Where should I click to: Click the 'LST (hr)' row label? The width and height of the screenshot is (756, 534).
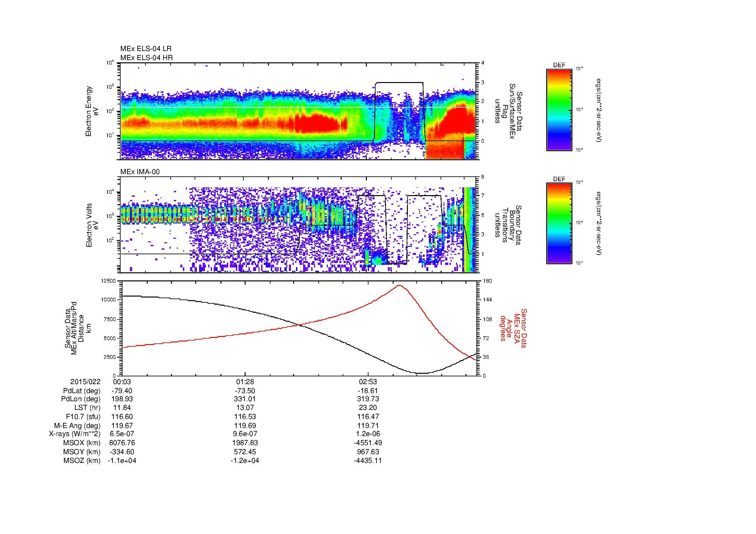[x=87, y=408]
